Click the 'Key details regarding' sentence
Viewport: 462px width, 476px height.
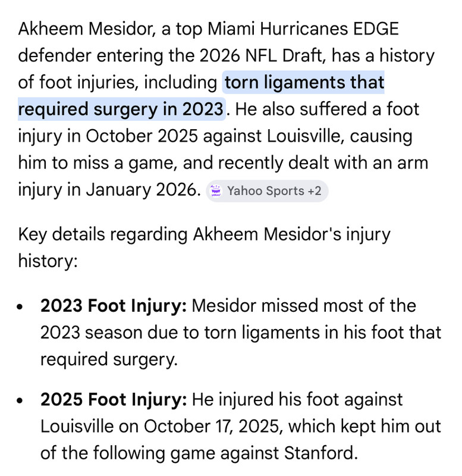point(103,234)
